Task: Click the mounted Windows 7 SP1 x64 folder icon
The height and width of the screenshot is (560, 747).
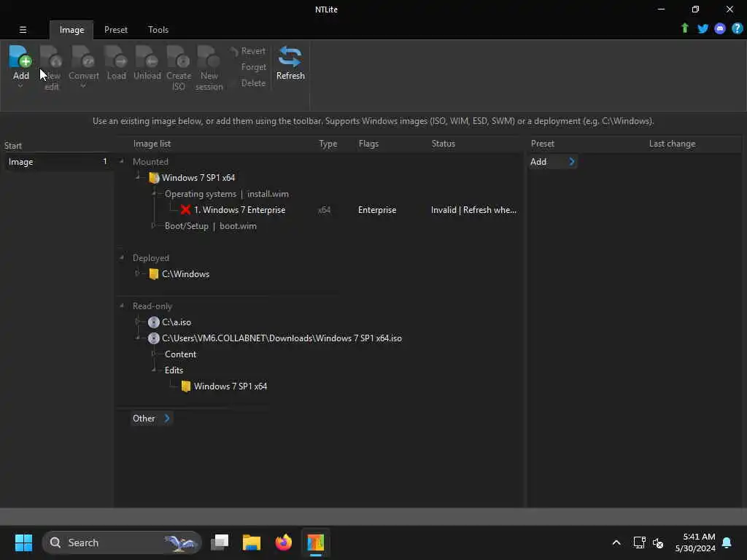Action: click(153, 178)
